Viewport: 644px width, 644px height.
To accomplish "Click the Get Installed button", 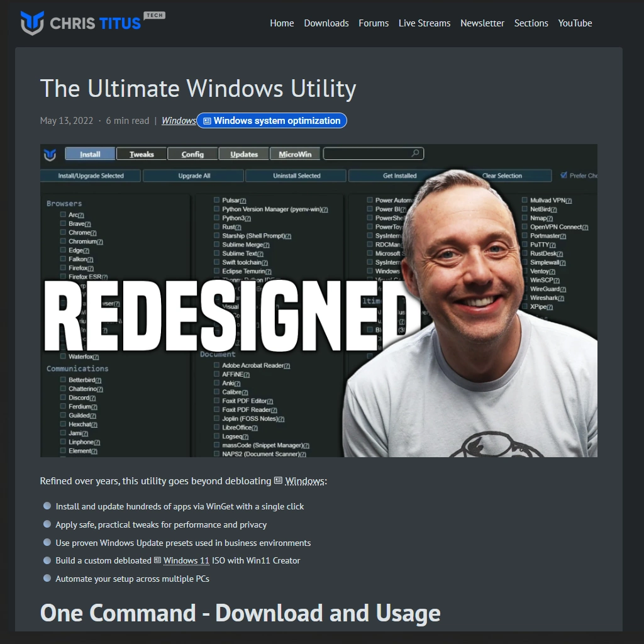I will pos(399,176).
